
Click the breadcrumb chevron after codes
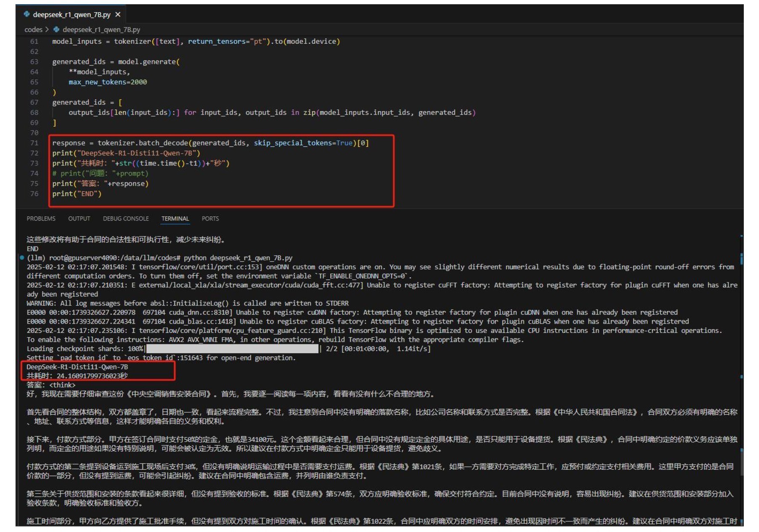coord(47,29)
